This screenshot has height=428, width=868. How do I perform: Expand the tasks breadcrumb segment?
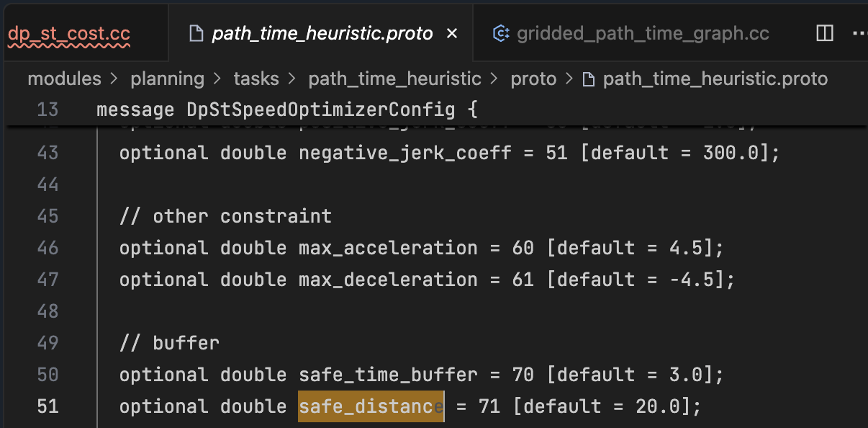pyautogui.click(x=256, y=79)
